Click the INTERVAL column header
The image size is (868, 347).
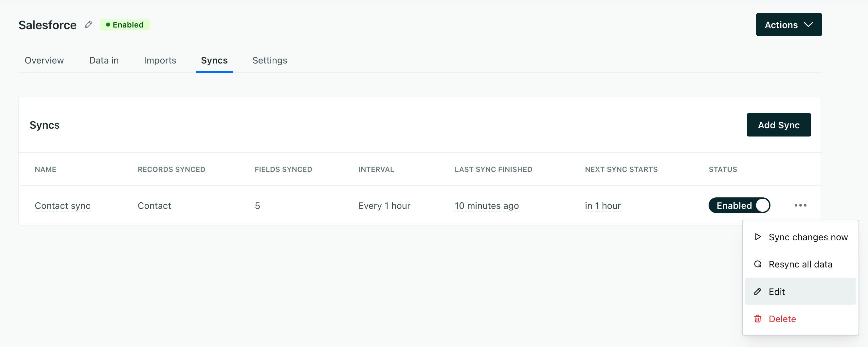376,169
